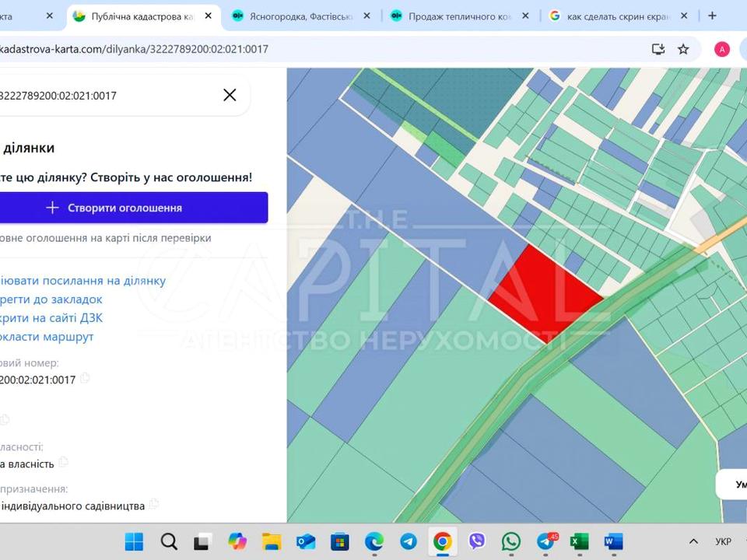Image resolution: width=747 pixels, height=560 pixels.
Task: Open Outlook from the taskbar
Action: [305, 542]
